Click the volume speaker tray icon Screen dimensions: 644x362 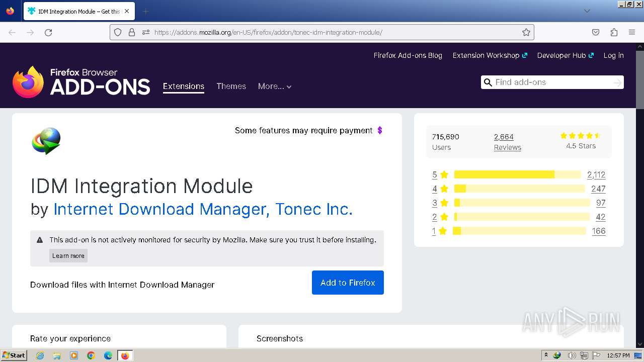coord(572,355)
